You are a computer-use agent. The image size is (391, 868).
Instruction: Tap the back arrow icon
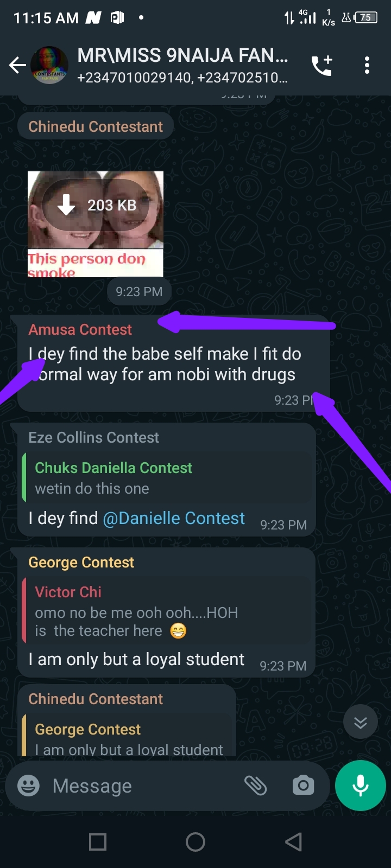coord(17,66)
